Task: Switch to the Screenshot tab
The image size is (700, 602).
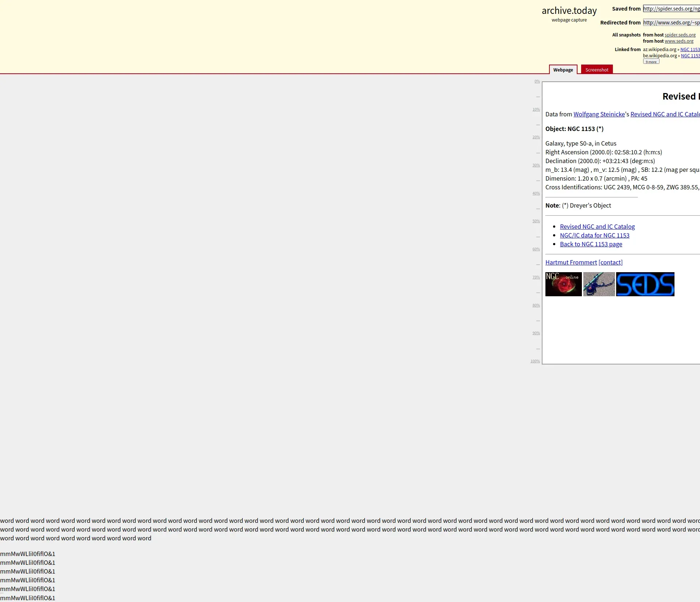Action: point(596,70)
